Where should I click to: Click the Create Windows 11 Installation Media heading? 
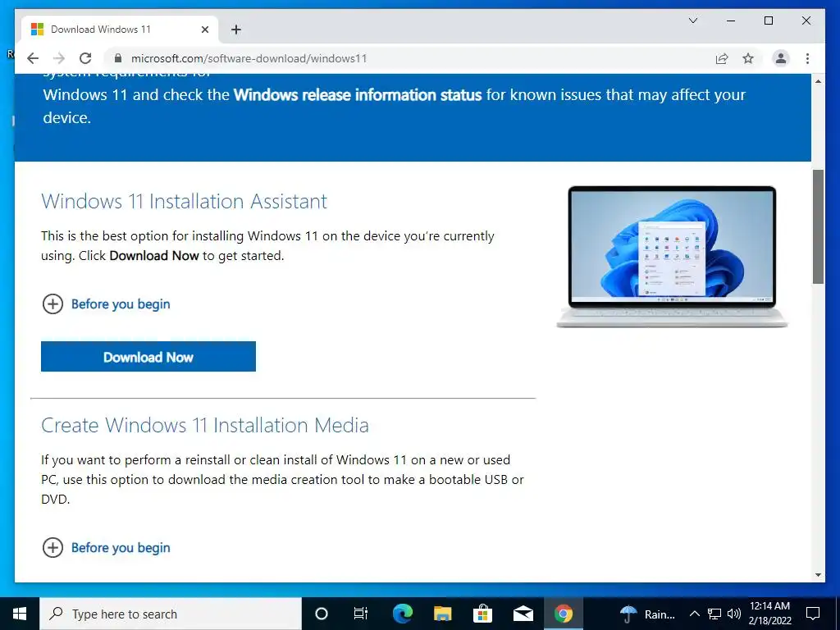(204, 426)
